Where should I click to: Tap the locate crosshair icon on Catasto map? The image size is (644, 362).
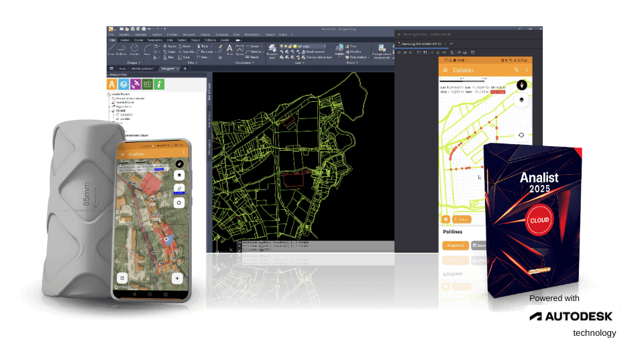click(521, 135)
